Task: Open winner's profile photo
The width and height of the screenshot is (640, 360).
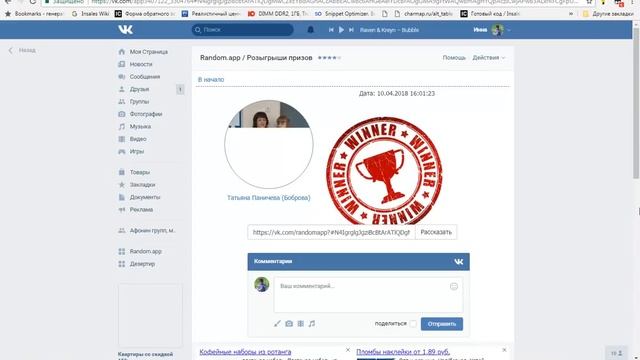Action: tap(269, 144)
